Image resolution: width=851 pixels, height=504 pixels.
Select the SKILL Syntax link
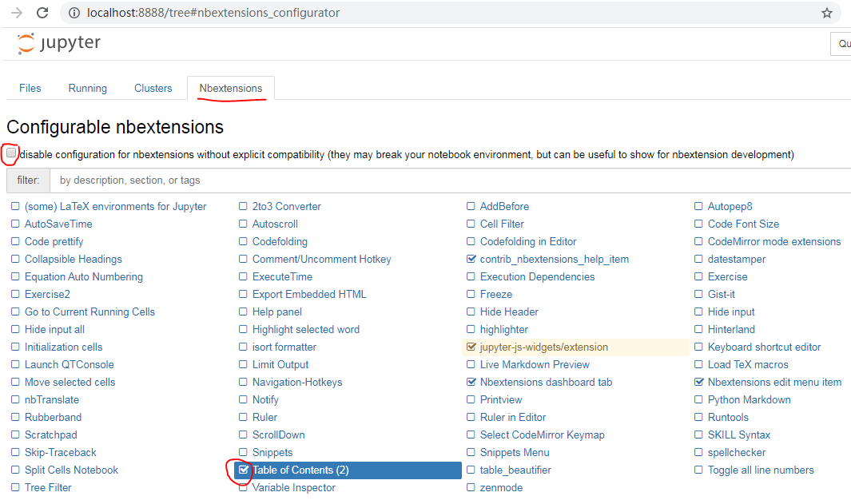pyautogui.click(x=738, y=435)
